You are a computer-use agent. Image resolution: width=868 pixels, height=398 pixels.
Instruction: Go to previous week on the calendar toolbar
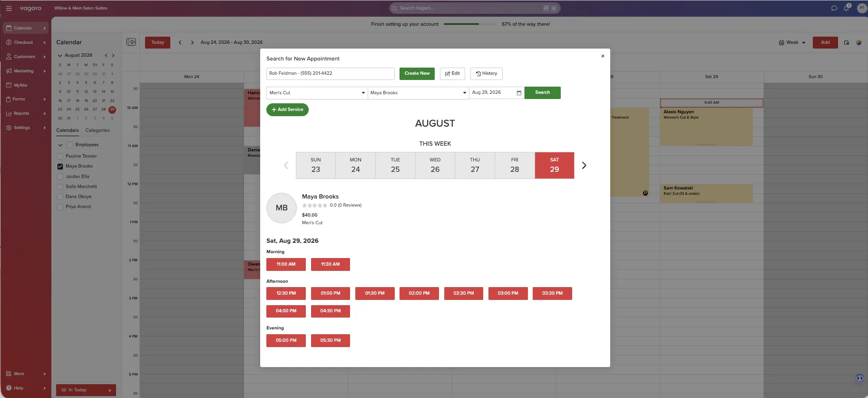(180, 42)
